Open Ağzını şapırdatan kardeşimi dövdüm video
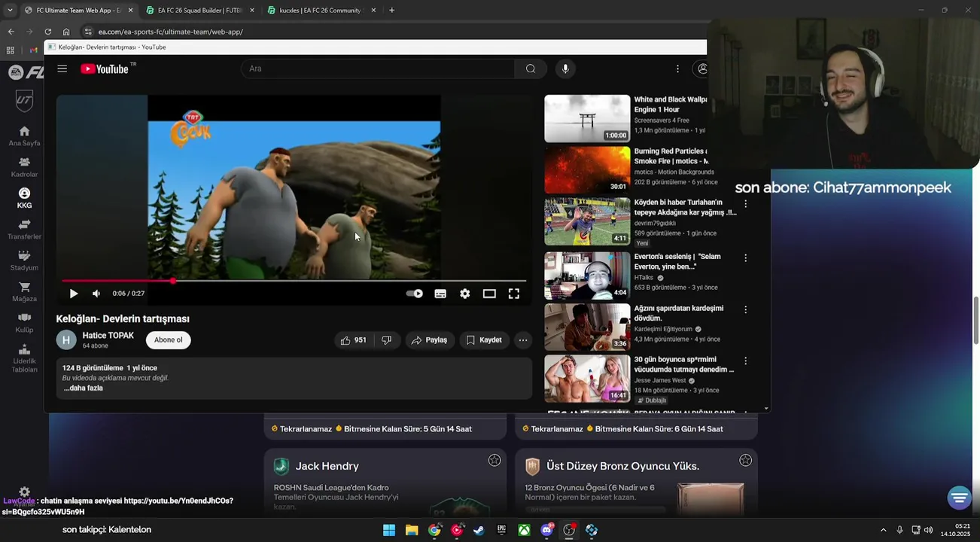The height and width of the screenshot is (542, 980). click(x=587, y=327)
